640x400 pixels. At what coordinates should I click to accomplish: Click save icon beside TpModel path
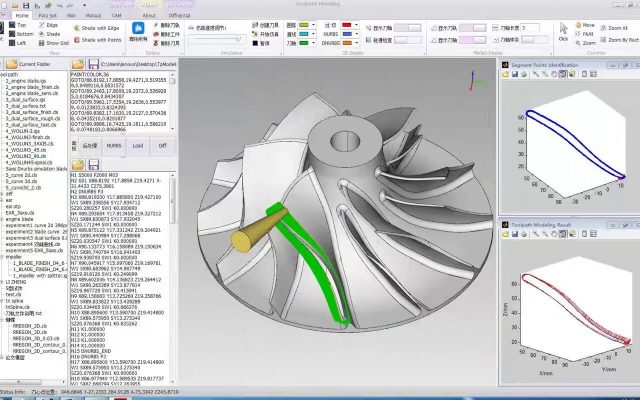point(93,64)
